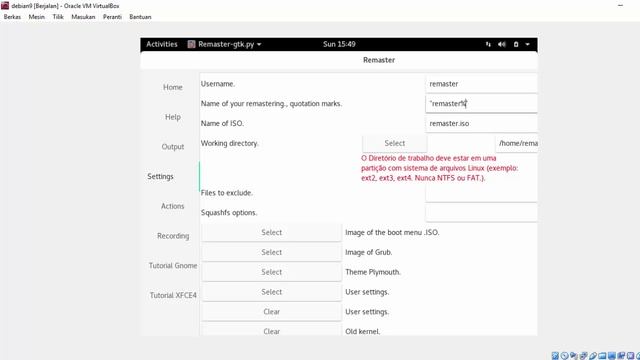Select the Theme Plymouth

click(271, 272)
